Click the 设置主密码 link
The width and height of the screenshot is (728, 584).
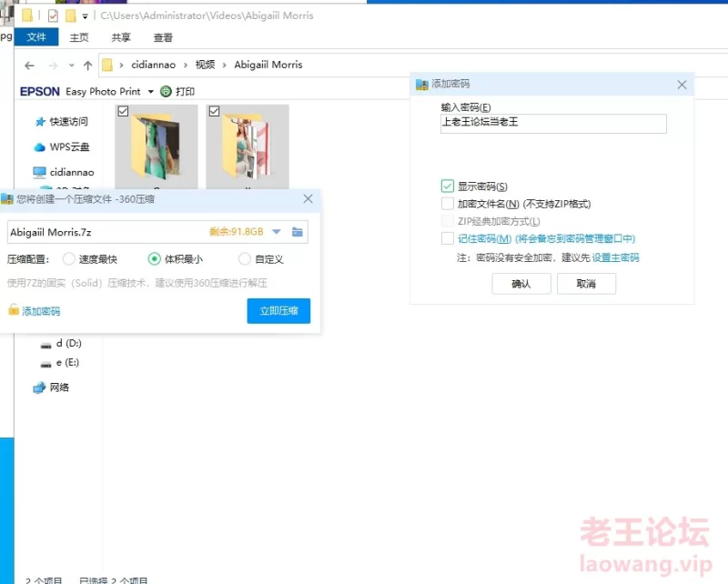pyautogui.click(x=616, y=257)
